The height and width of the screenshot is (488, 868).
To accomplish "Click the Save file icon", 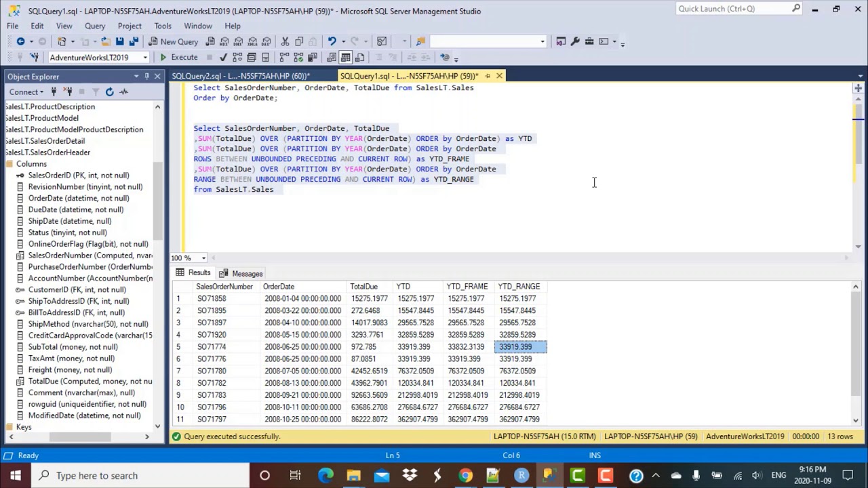I will (x=119, y=41).
